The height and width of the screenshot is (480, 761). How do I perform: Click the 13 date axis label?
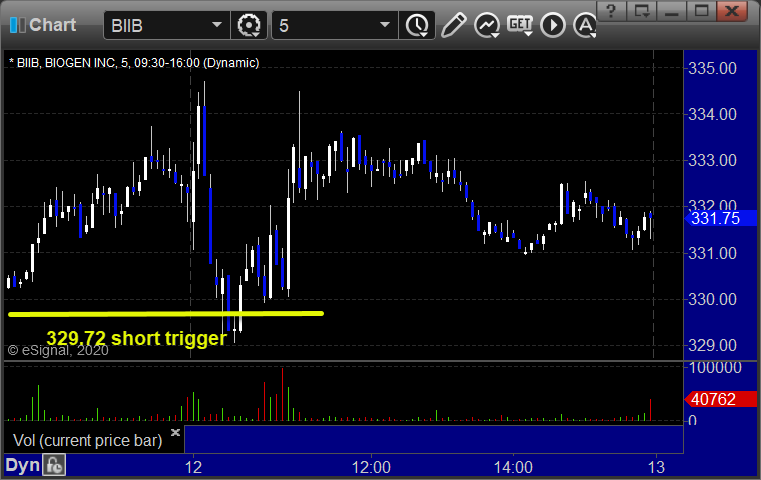click(x=656, y=467)
